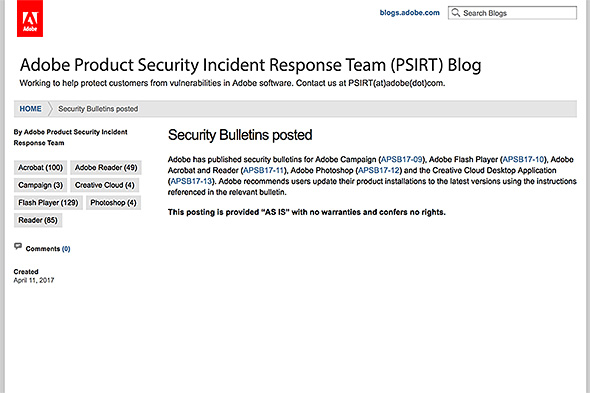Click the By Adobe Product Security author text
This screenshot has height=393, width=590.
coord(70,137)
